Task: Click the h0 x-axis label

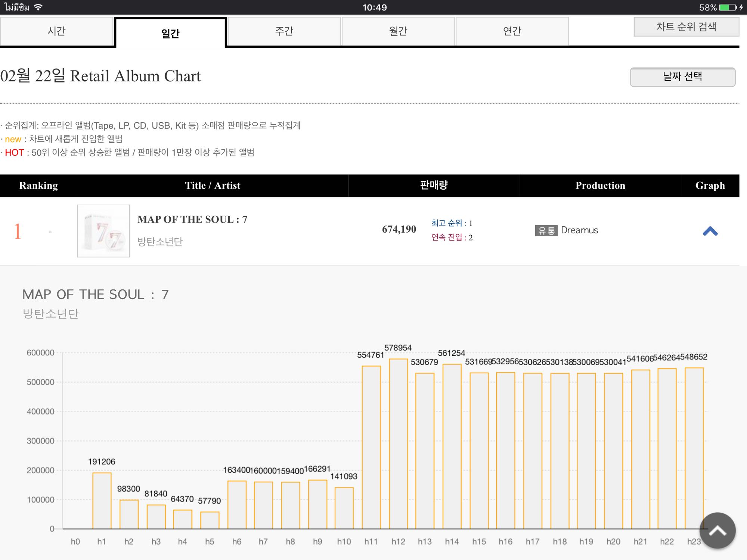Action: pos(75,541)
